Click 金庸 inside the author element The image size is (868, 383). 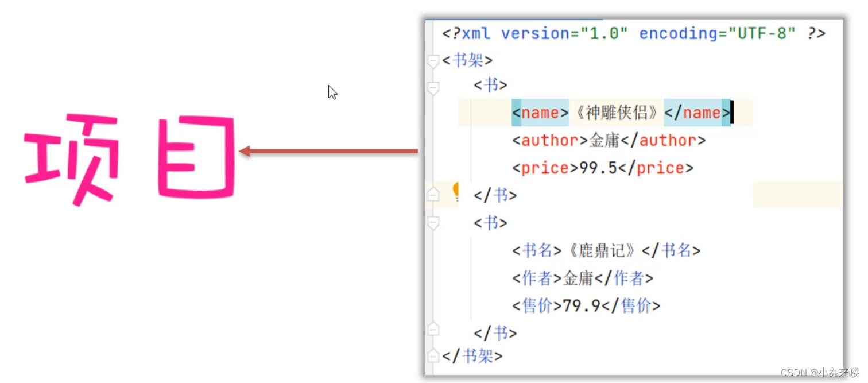click(604, 140)
